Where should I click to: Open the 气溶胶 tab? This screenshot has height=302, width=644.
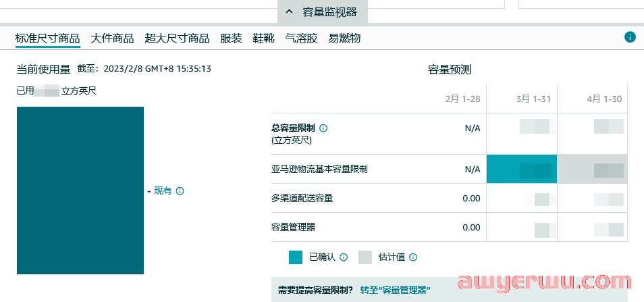301,39
